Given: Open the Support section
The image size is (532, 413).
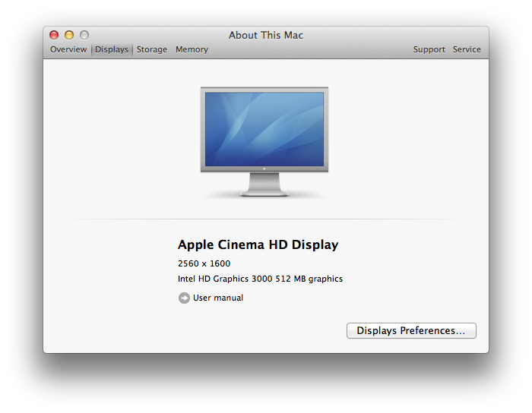Looking at the screenshot, I should click(429, 49).
